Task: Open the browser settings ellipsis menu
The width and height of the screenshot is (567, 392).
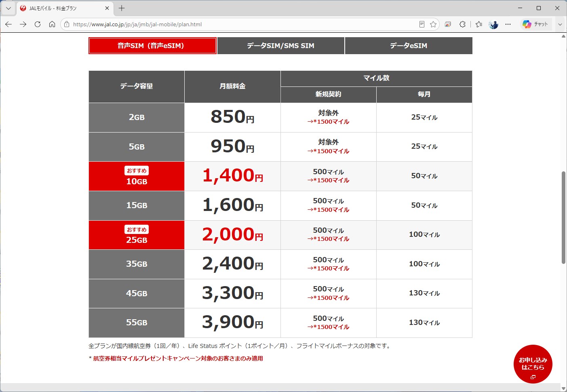Action: (508, 24)
